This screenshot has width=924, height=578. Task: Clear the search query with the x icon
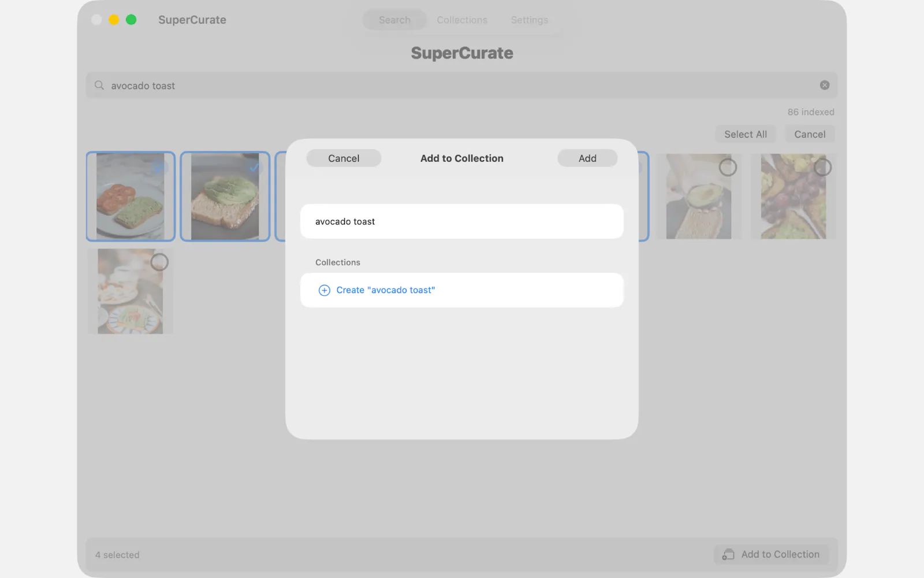pyautogui.click(x=825, y=85)
